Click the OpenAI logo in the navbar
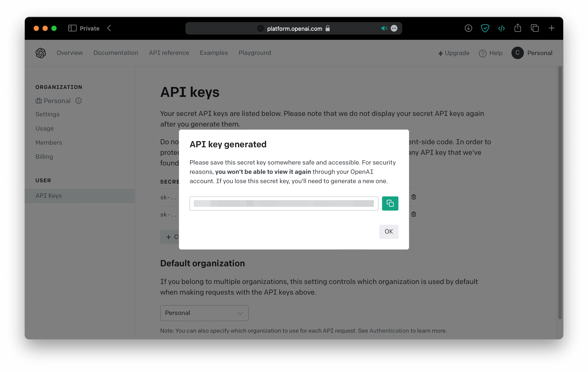 pyautogui.click(x=40, y=53)
